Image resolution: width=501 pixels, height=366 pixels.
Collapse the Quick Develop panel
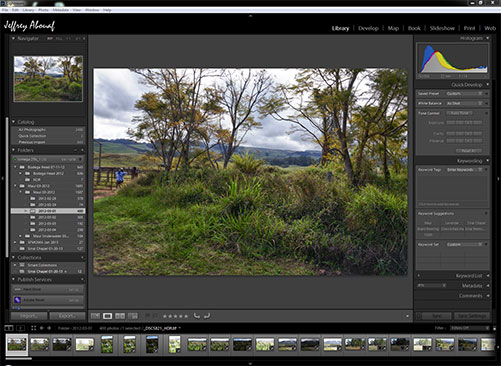click(488, 84)
